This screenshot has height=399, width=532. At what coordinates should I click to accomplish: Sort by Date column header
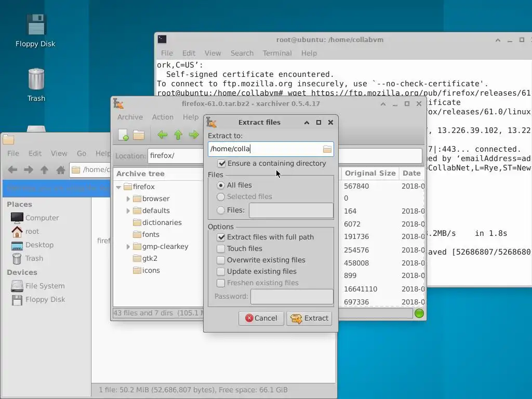pyautogui.click(x=411, y=174)
